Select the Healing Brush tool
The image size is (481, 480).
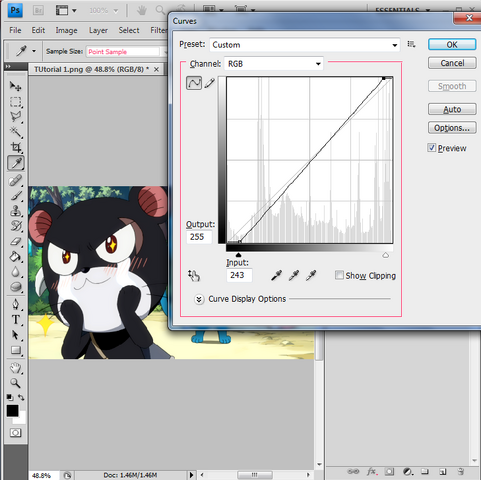[x=15, y=180]
